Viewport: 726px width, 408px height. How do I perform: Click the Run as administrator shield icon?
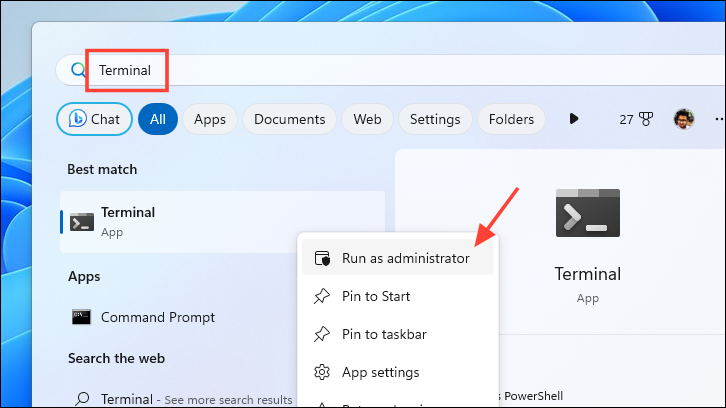tap(322, 258)
